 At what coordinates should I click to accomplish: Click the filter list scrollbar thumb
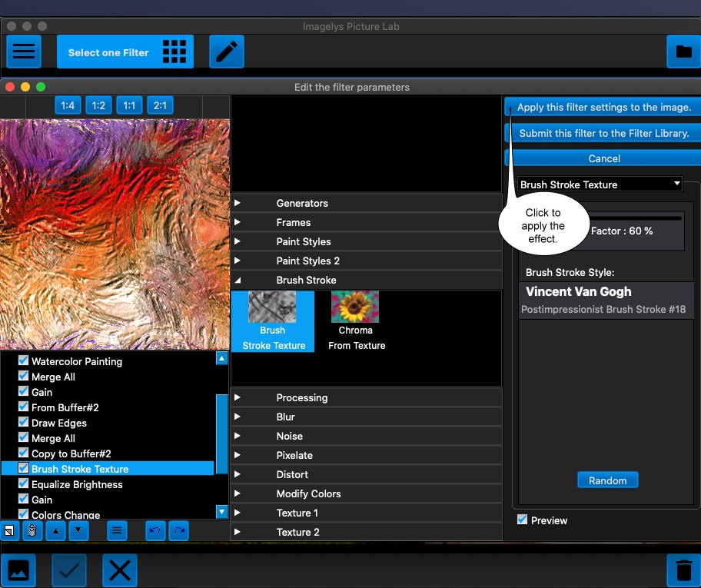pos(221,434)
